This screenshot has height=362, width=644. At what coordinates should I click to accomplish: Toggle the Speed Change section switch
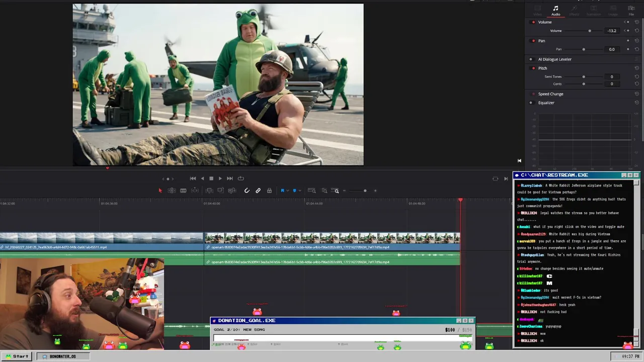[533, 94]
